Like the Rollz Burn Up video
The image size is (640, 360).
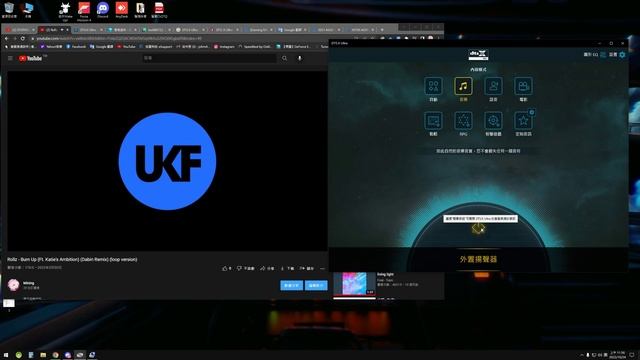click(227, 269)
